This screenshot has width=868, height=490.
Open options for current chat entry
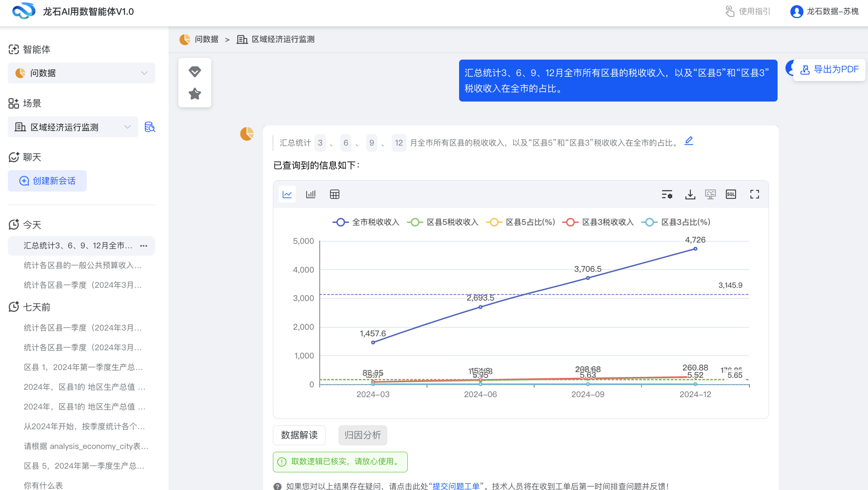click(x=143, y=246)
